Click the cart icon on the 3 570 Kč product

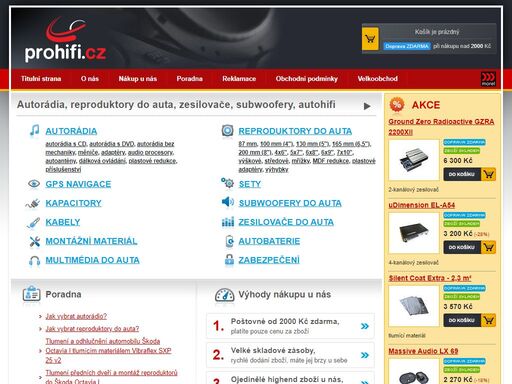click(488, 320)
